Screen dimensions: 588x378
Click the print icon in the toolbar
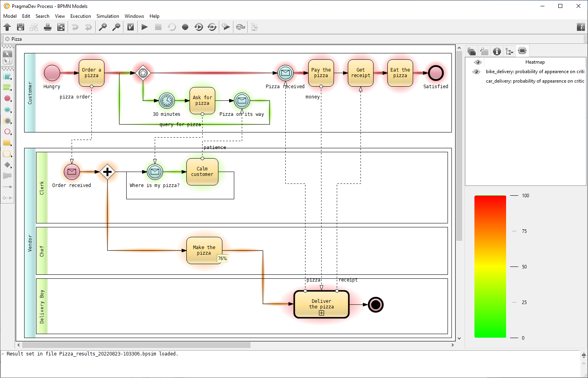(47, 27)
